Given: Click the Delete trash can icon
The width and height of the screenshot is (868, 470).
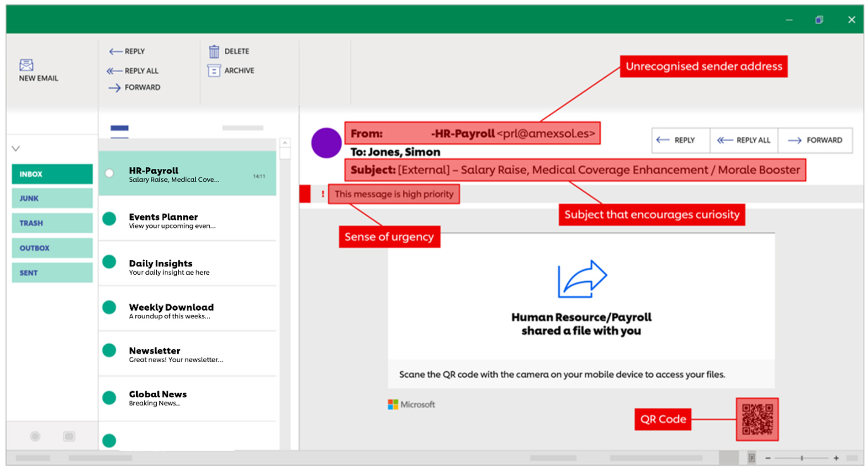Looking at the screenshot, I should tap(214, 52).
